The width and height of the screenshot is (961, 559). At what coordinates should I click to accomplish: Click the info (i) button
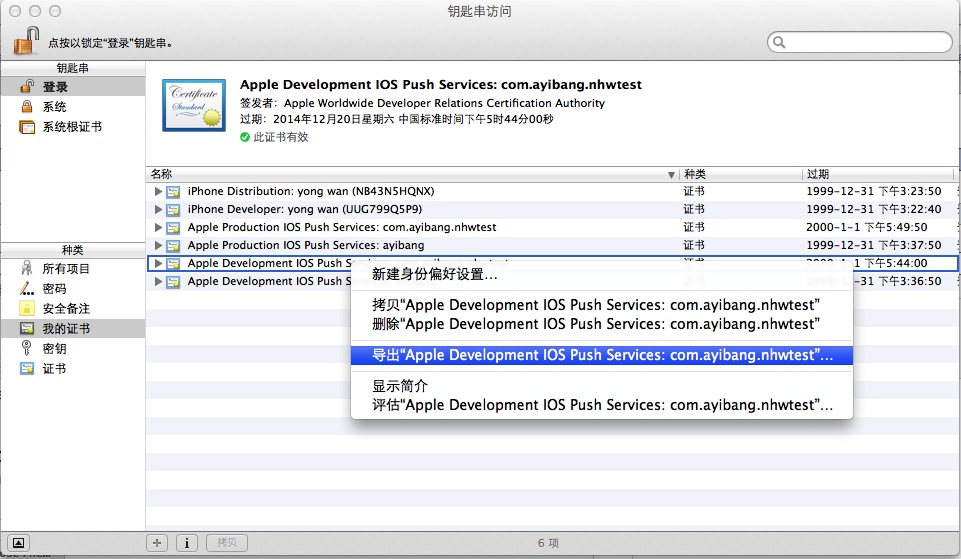(x=187, y=542)
